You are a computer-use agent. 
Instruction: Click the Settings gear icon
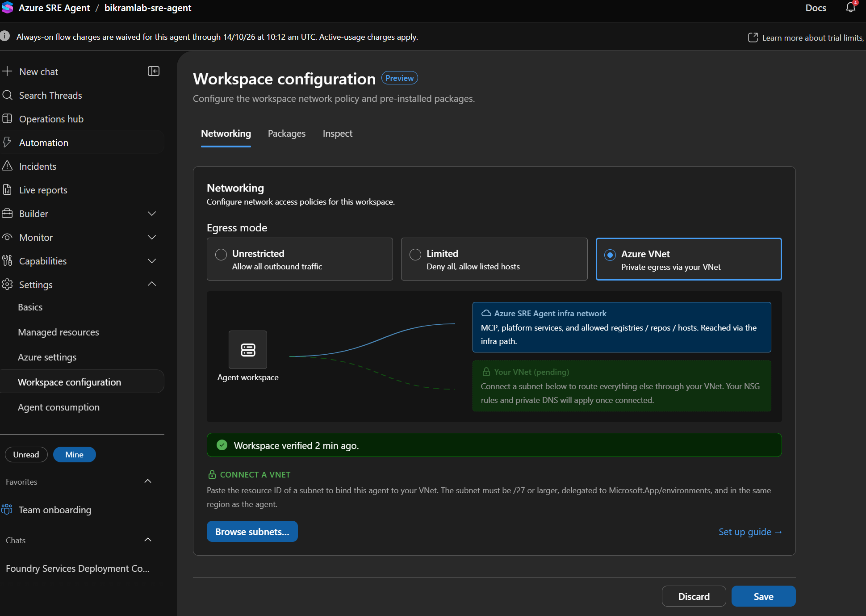tap(7, 284)
